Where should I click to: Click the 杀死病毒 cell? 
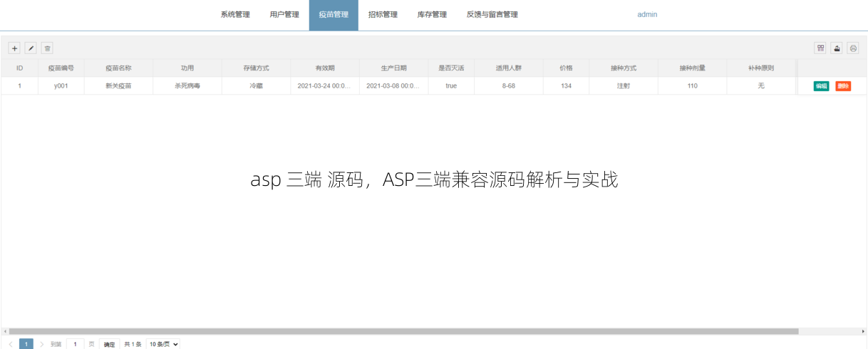tap(187, 85)
